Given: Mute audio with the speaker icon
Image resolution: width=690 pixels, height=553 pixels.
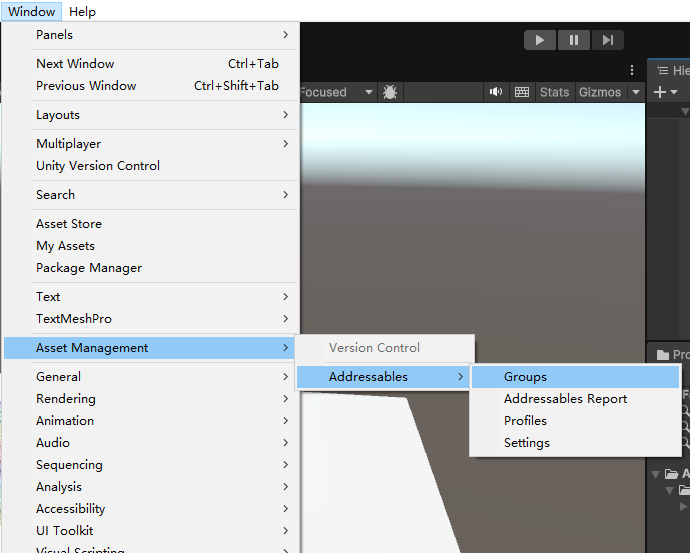Looking at the screenshot, I should pyautogui.click(x=496, y=92).
